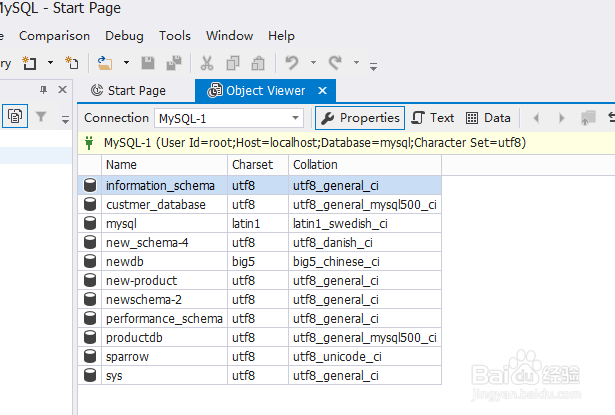Toggle the Properties view button
Screen dimensions: 615x415
point(360,118)
